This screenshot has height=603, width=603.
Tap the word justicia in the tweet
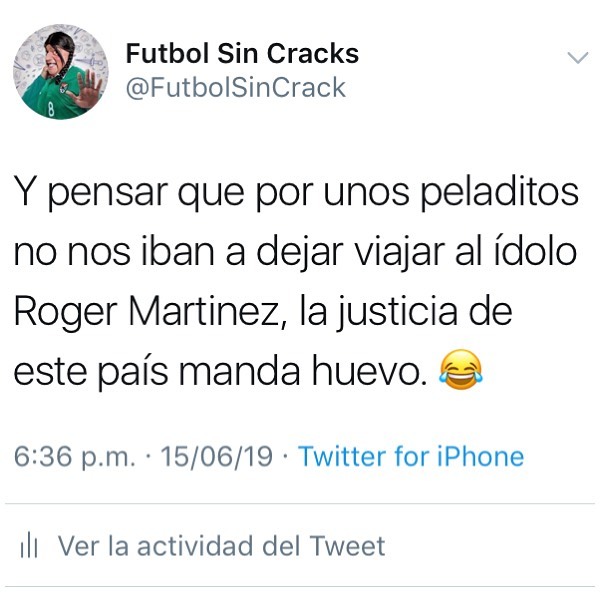(398, 311)
